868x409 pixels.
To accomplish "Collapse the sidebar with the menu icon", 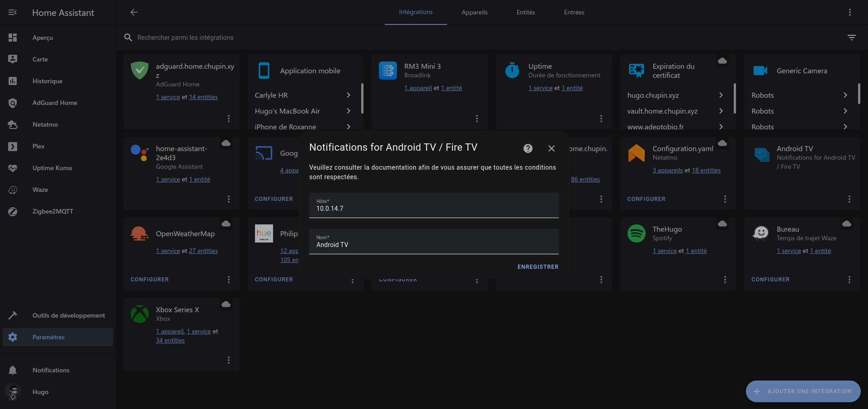I will 13,12.
